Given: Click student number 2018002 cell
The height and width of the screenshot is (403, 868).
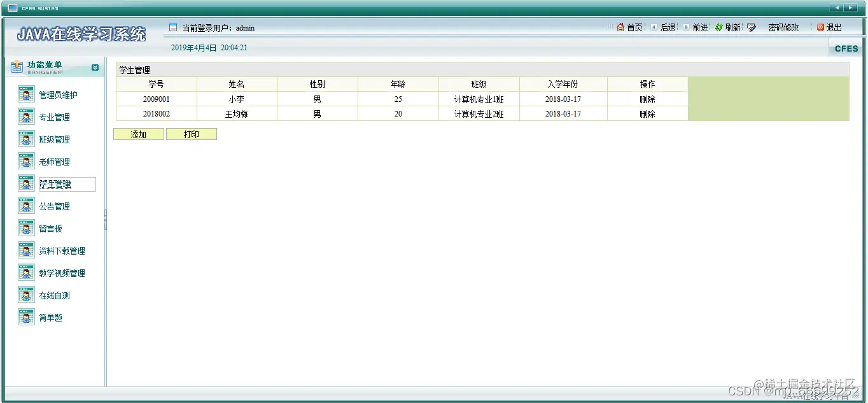Looking at the screenshot, I should point(157,114).
